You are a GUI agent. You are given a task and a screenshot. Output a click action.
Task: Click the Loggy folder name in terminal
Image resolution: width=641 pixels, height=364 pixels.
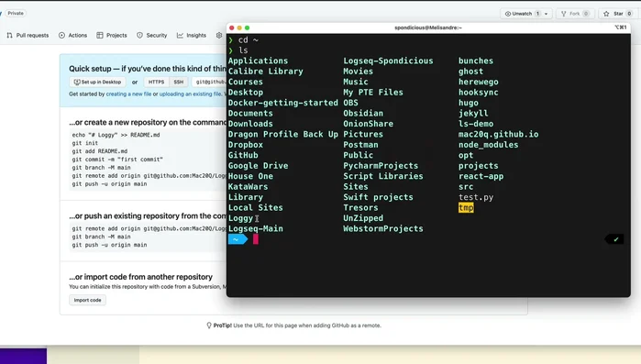tap(240, 218)
